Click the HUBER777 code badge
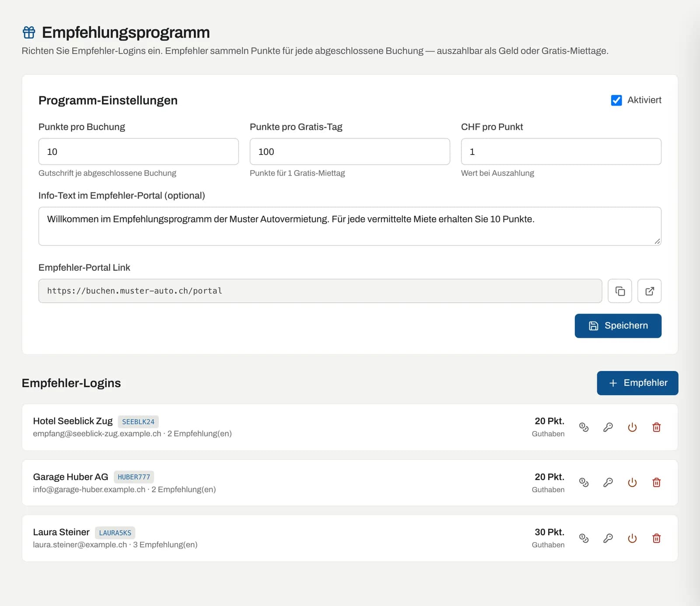This screenshot has width=700, height=606. pos(134,477)
